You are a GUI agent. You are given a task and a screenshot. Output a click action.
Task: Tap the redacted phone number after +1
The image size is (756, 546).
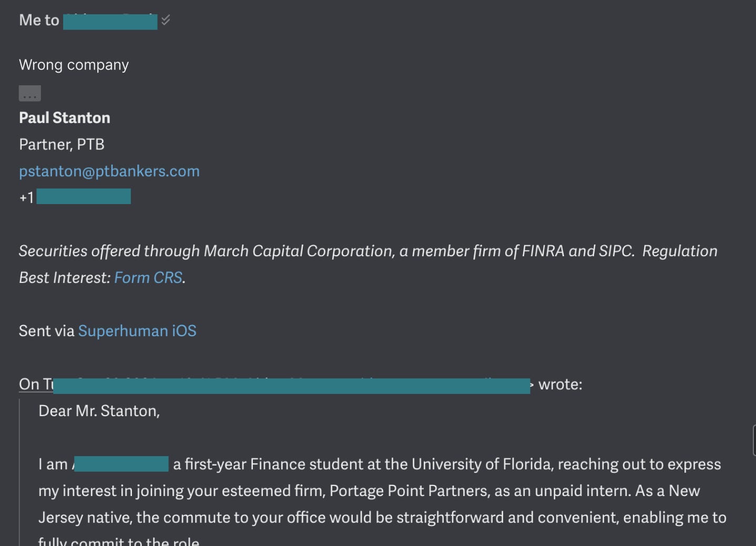[x=84, y=197]
